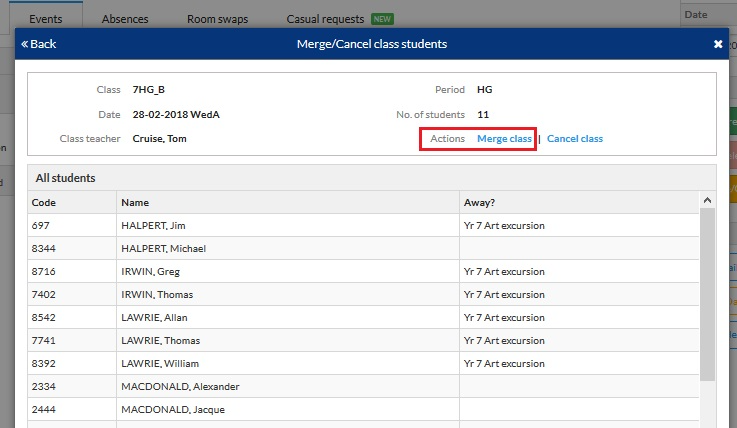Click student code 2334
Image resolution: width=737 pixels, height=428 pixels.
tap(44, 387)
